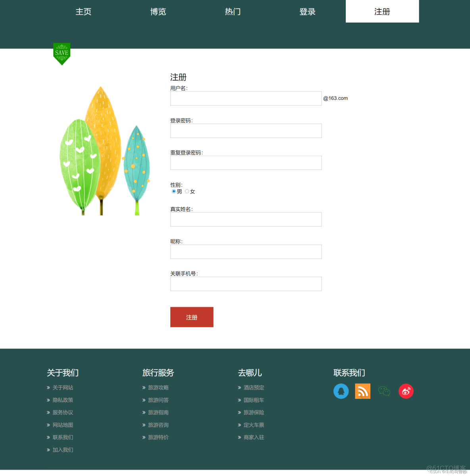Select the 男 gender radio button
Viewport: 470px width, 476px height.
point(173,191)
